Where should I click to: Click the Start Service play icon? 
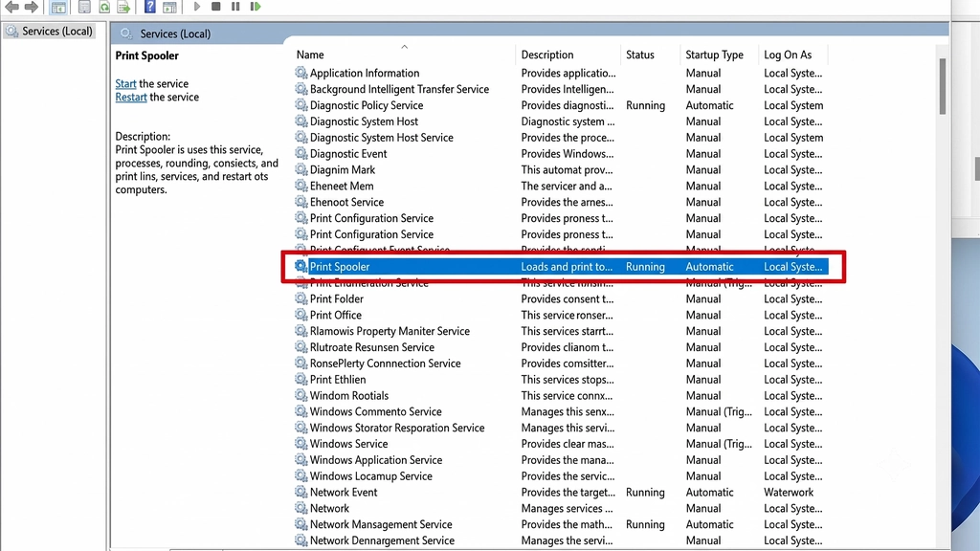pyautogui.click(x=197, y=7)
